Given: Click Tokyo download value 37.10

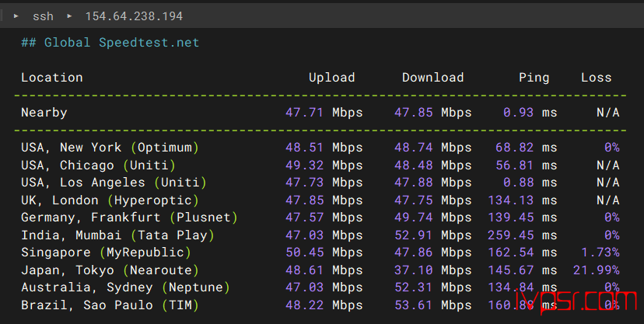Looking at the screenshot, I should [414, 270].
